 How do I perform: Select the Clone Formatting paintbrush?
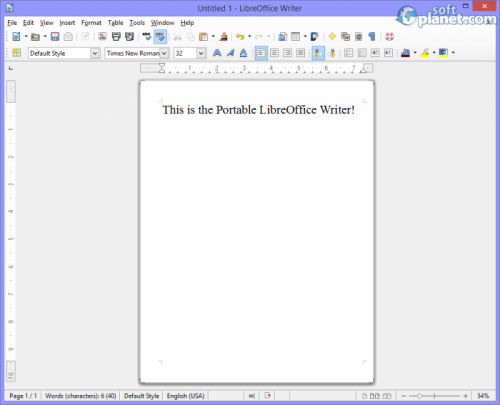tap(224, 36)
